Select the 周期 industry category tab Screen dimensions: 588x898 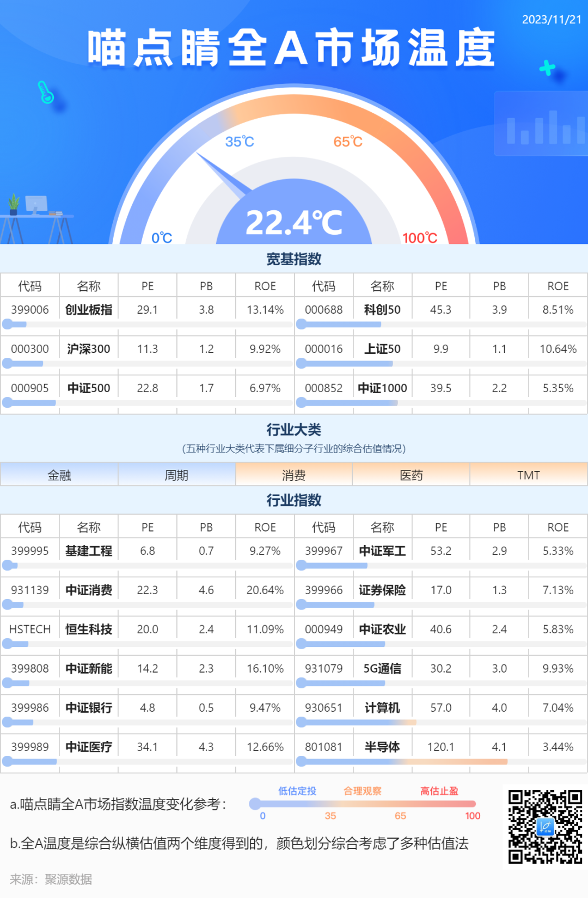pos(176,475)
